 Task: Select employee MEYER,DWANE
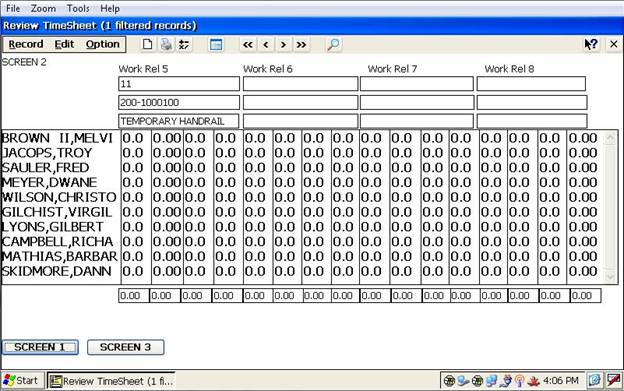point(49,182)
